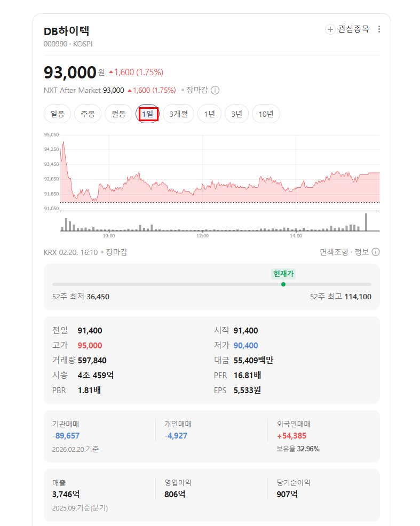Click the tallest volume bar near close
The image size is (420, 526).
pyautogui.click(x=366, y=222)
